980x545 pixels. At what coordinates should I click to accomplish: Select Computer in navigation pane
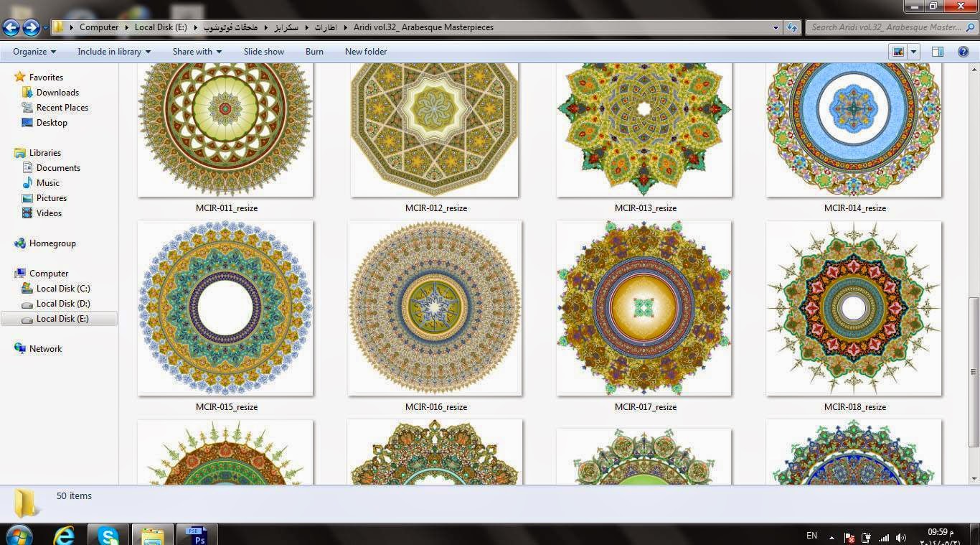(49, 273)
